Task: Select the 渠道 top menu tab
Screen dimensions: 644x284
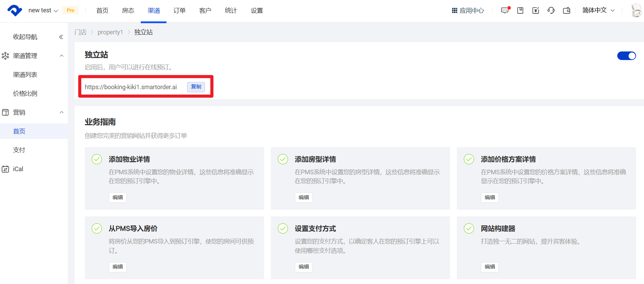Action: (154, 11)
